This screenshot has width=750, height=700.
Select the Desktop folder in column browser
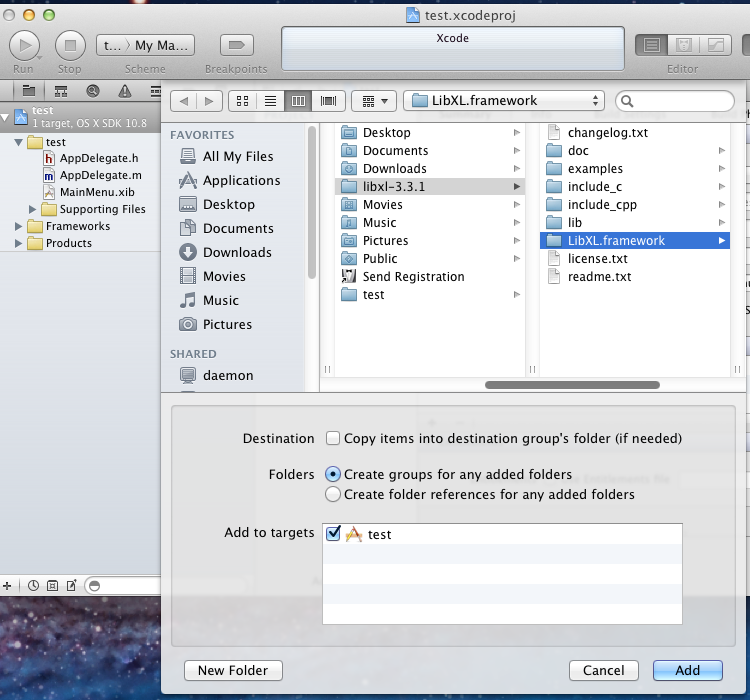(x=430, y=133)
